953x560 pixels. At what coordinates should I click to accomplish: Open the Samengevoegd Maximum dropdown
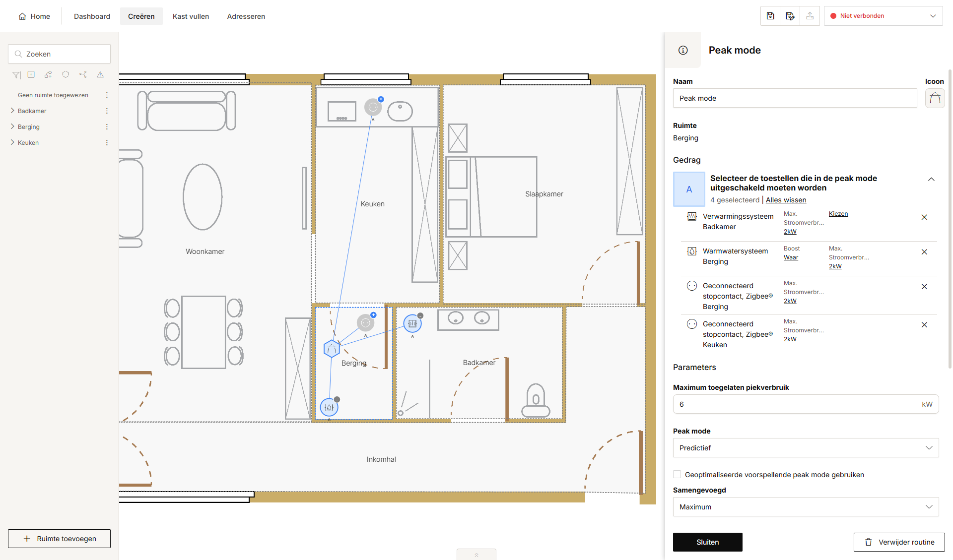coord(806,507)
